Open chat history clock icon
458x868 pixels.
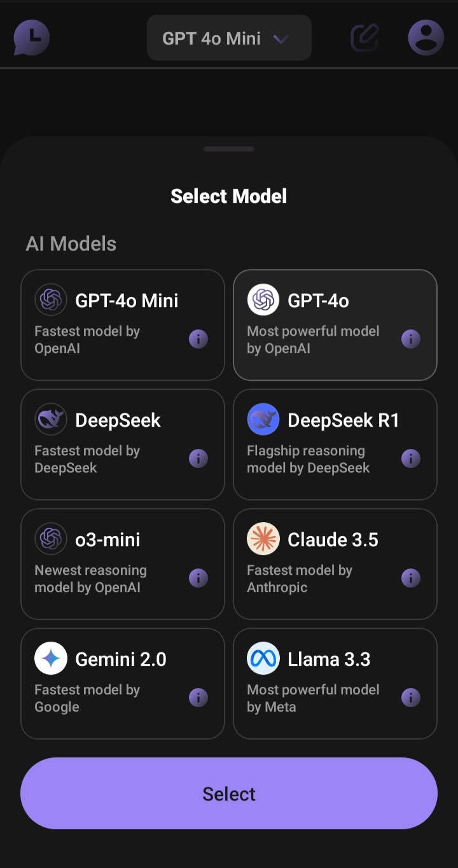tap(32, 38)
